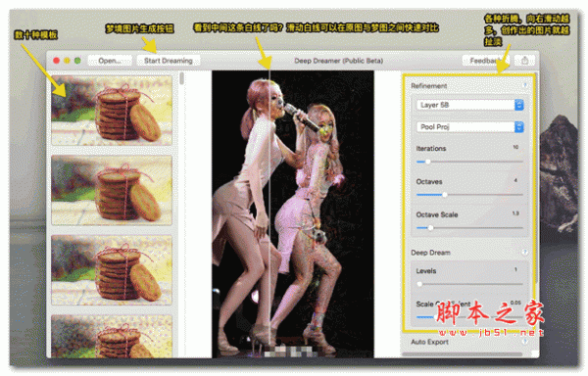Click the Deep Dreamer (Public Beta) title
Viewport: 588px width, 376px height.
coord(339,61)
